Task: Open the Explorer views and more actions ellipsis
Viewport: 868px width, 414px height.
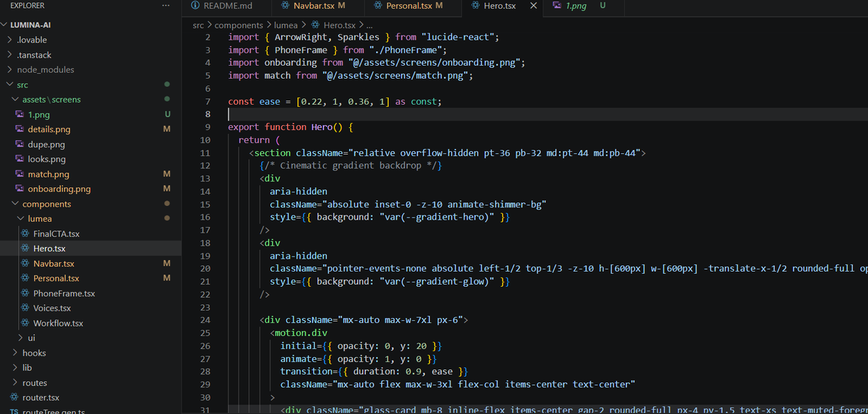Action: point(166,6)
